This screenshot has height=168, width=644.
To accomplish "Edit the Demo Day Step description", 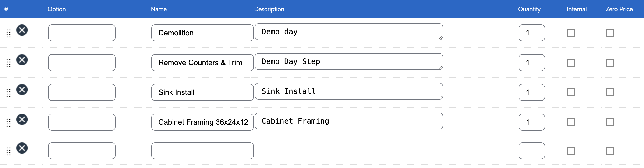I will pos(349,62).
